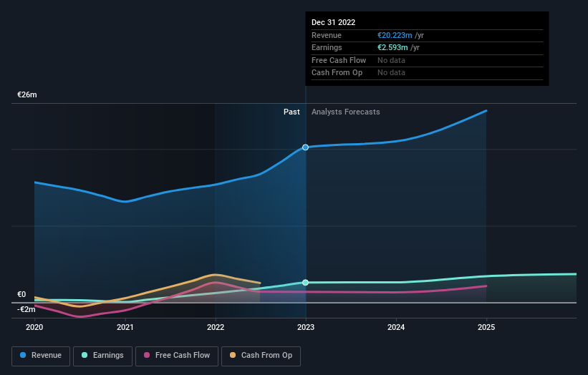
Task: Click the €2.593m earnings value in tooltip
Action: point(392,47)
